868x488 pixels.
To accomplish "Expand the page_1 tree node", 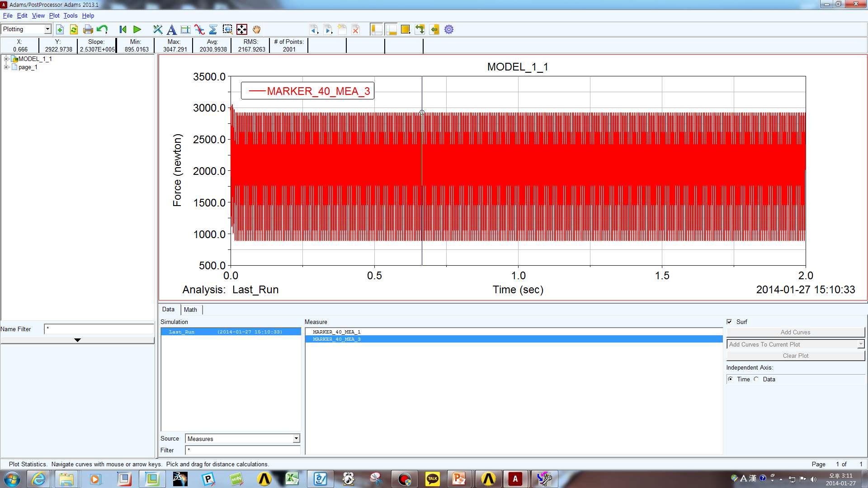I will (x=6, y=67).
